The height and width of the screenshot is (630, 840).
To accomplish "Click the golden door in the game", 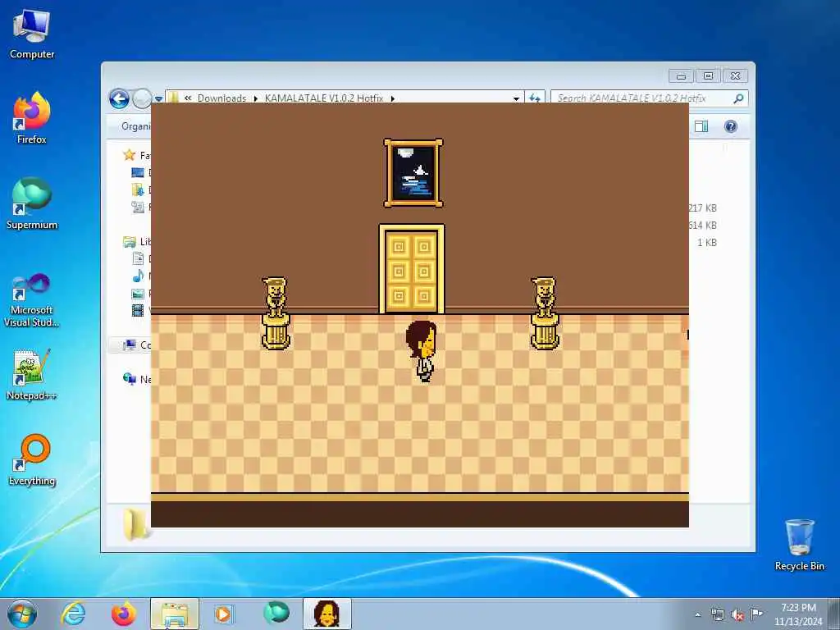I will (x=412, y=269).
